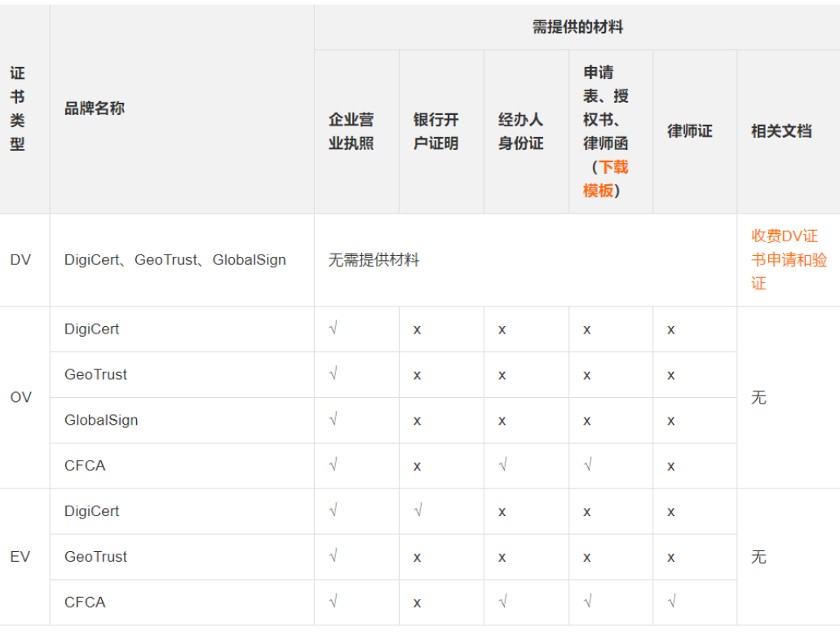Select EV DigiCert 银行开户证明 checkmark
This screenshot has height=636, width=840.
[418, 510]
